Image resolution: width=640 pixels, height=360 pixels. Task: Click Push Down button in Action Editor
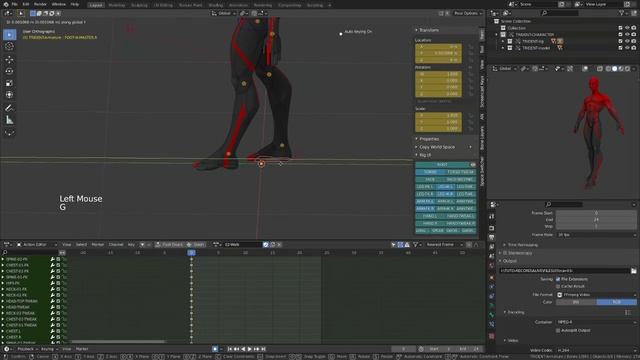pos(169,244)
